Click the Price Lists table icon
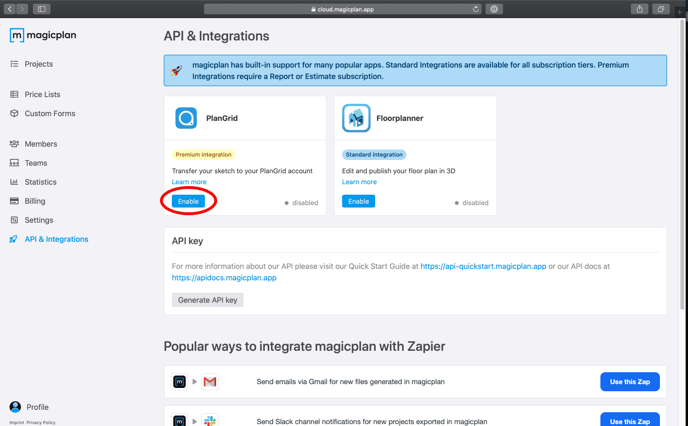The image size is (688, 426). pos(14,94)
